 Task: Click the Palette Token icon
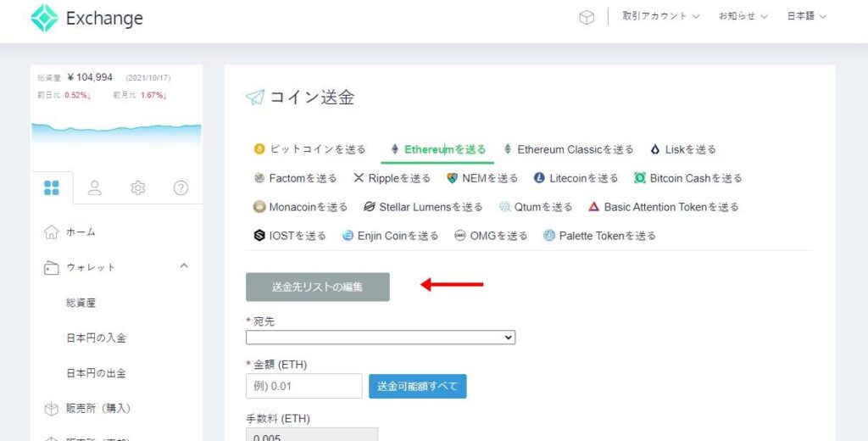click(x=549, y=236)
